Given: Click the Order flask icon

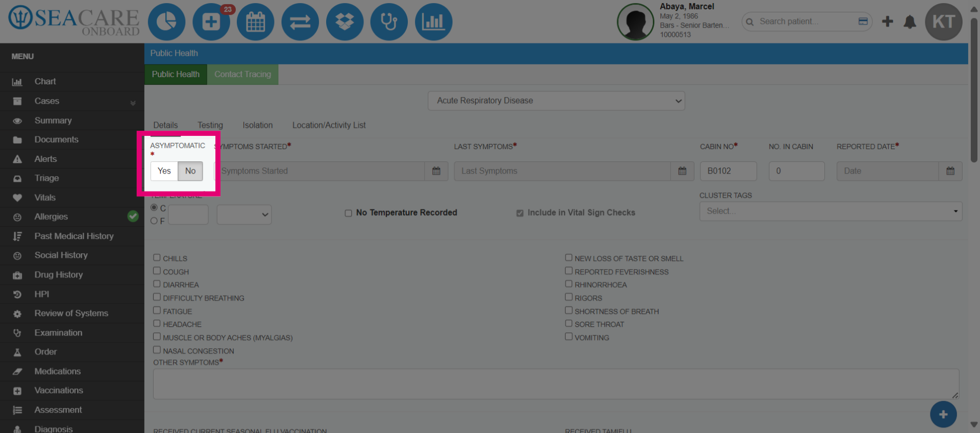Looking at the screenshot, I should tap(17, 352).
